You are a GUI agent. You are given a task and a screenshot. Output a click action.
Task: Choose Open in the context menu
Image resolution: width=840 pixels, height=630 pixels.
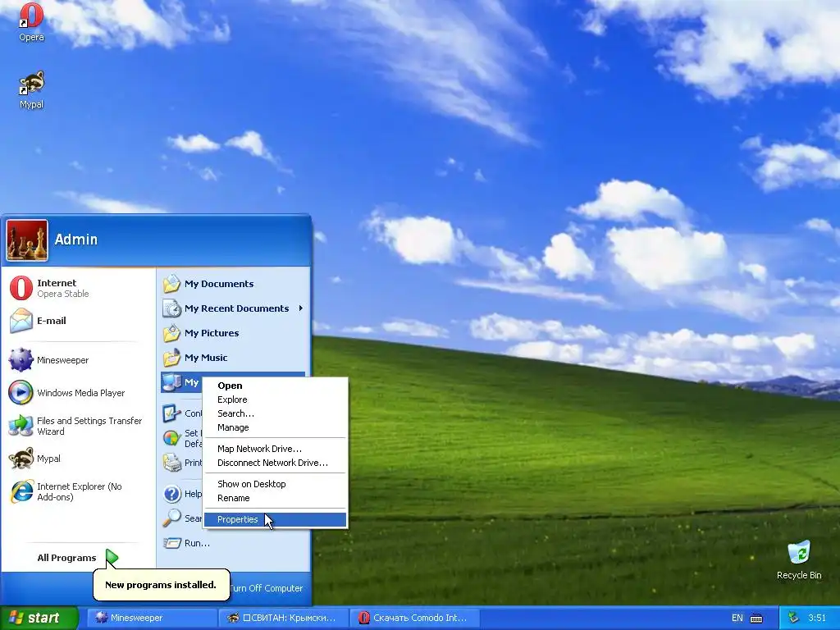pyautogui.click(x=276, y=386)
